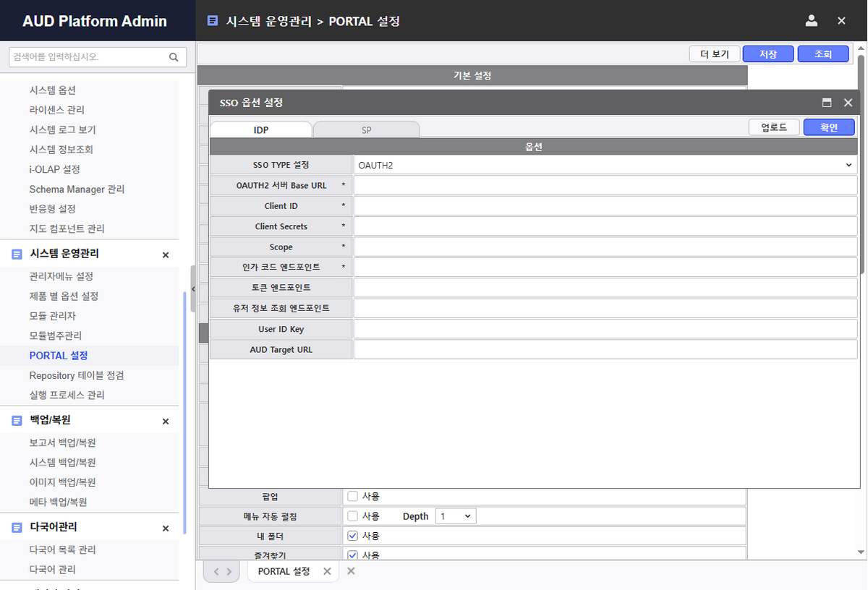Collapse the 백업/복원 menu section
The height and width of the screenshot is (590, 868).
point(166,421)
